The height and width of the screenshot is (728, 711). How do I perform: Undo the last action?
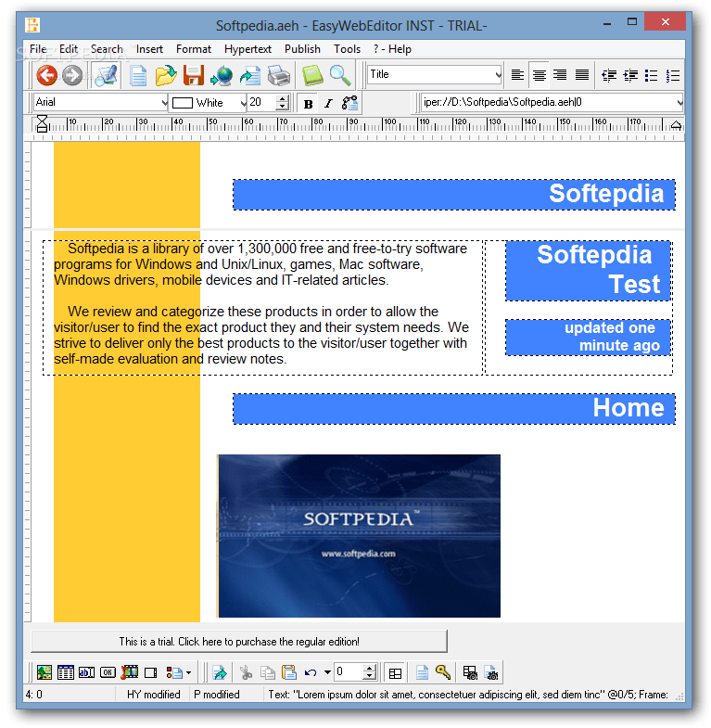(311, 672)
